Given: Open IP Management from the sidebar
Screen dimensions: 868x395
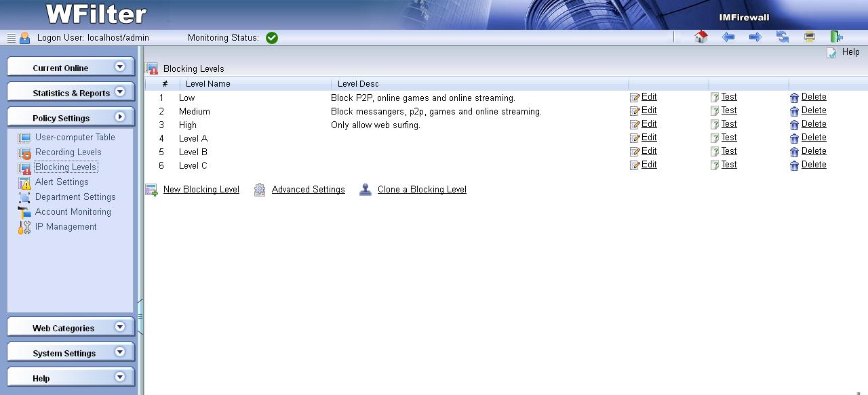Looking at the screenshot, I should point(66,227).
